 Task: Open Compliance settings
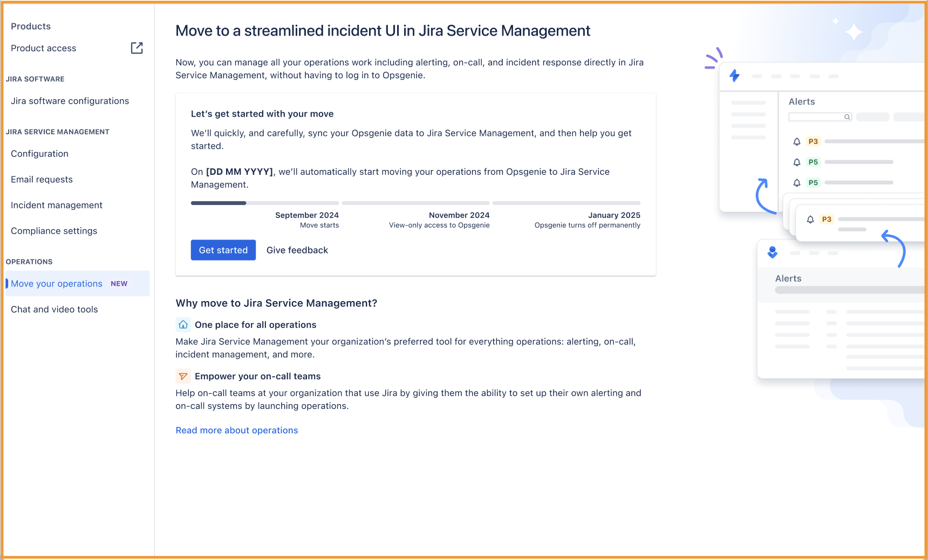[53, 230]
